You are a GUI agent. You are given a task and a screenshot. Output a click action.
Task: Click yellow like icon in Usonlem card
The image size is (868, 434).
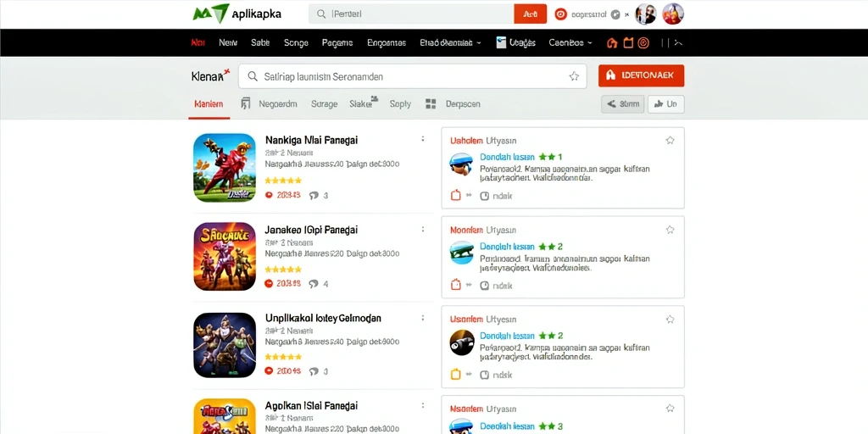[455, 374]
